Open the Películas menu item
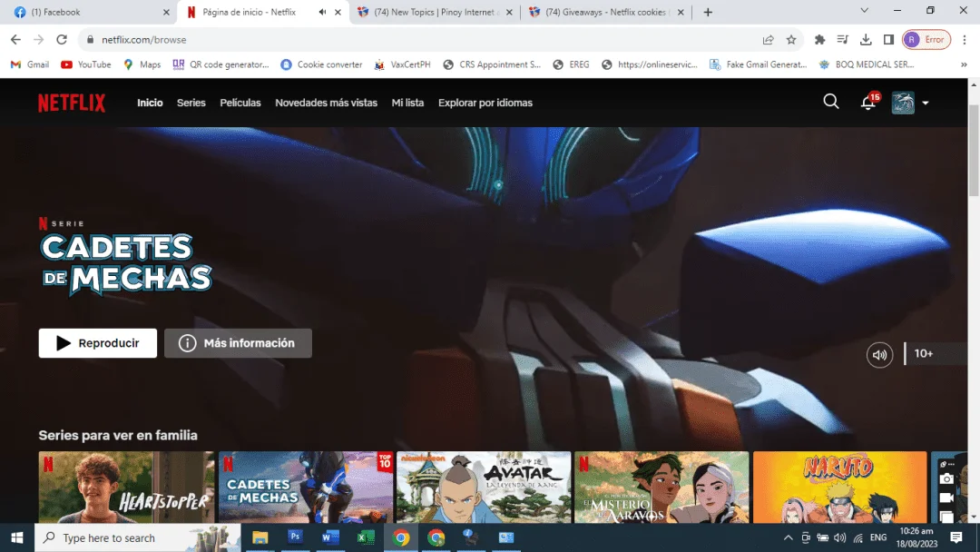Screen dimensions: 980x552 pos(240,103)
